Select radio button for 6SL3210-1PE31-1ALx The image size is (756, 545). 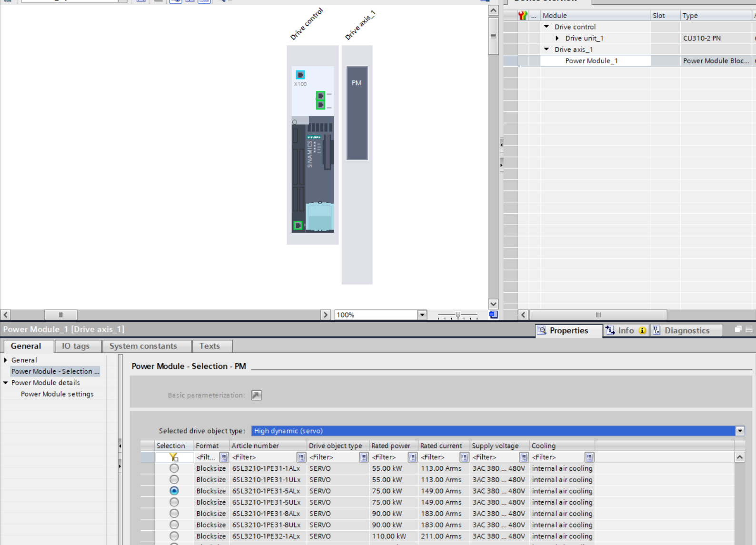click(x=174, y=468)
